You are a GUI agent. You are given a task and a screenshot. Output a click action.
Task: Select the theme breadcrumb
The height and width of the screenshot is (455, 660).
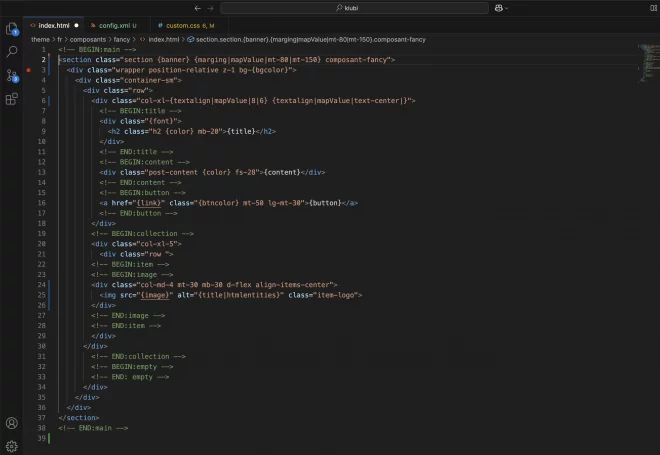pos(40,40)
